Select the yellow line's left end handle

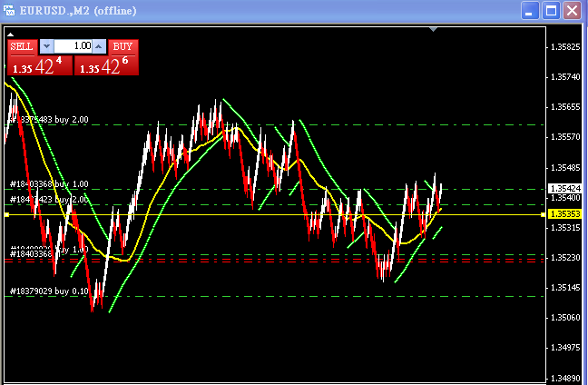pyautogui.click(x=6, y=214)
